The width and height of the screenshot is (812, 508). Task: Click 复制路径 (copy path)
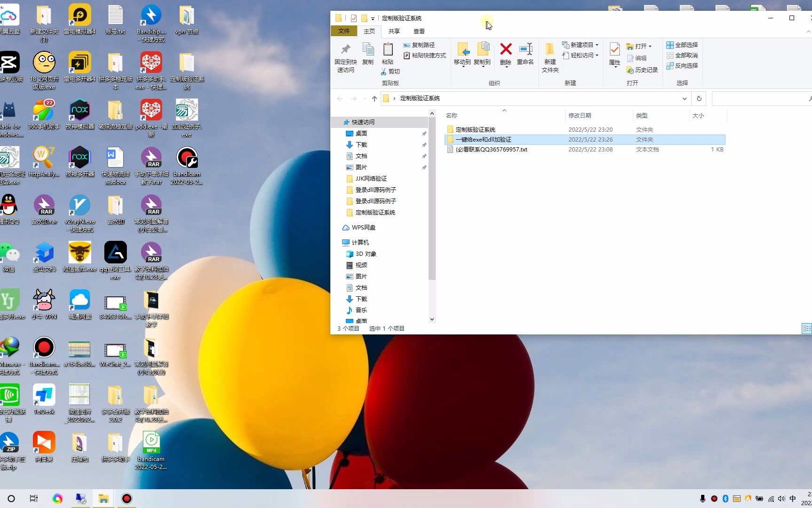pos(419,45)
